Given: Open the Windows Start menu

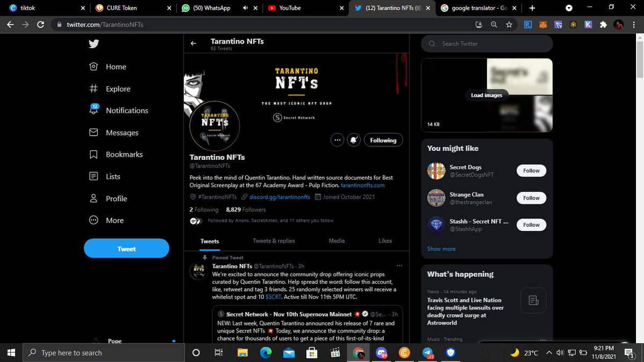Looking at the screenshot, I should pos(11,353).
